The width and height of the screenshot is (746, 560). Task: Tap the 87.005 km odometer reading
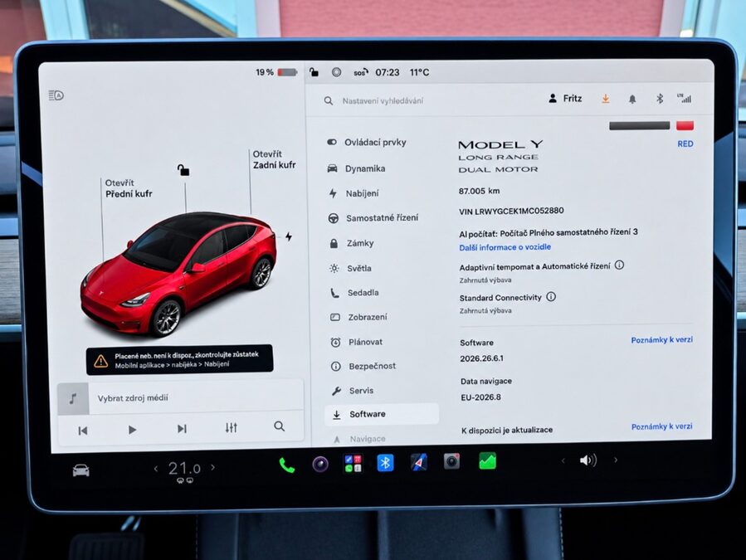479,192
